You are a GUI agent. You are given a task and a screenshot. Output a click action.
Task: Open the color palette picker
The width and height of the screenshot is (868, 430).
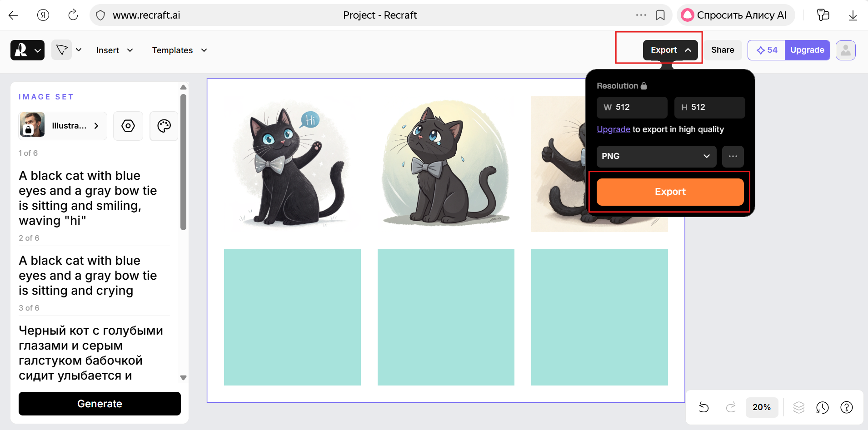click(164, 126)
